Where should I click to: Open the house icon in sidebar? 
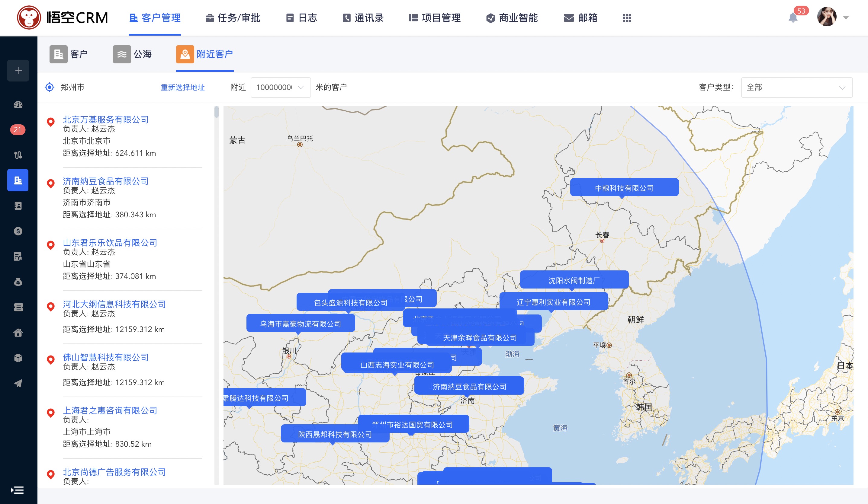click(18, 333)
